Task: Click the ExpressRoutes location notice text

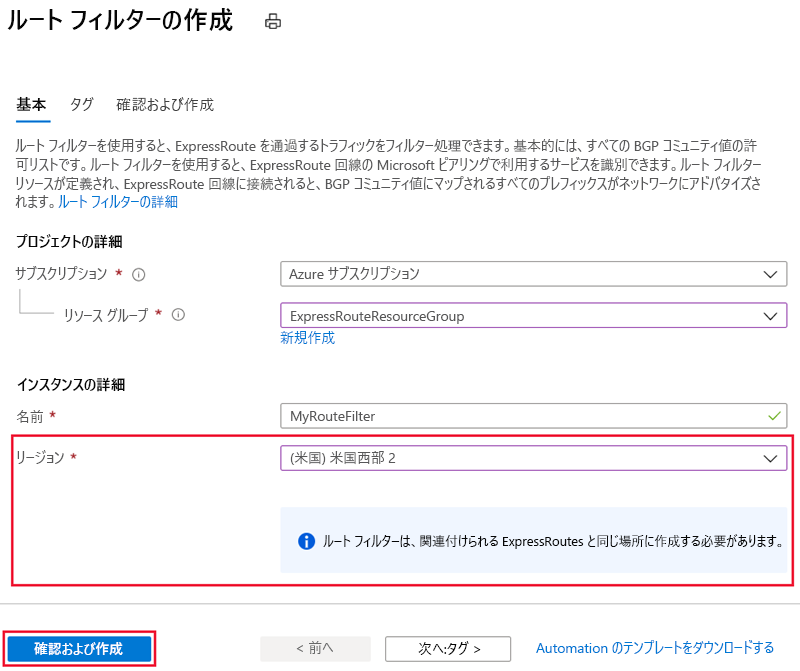Action: pos(554,541)
